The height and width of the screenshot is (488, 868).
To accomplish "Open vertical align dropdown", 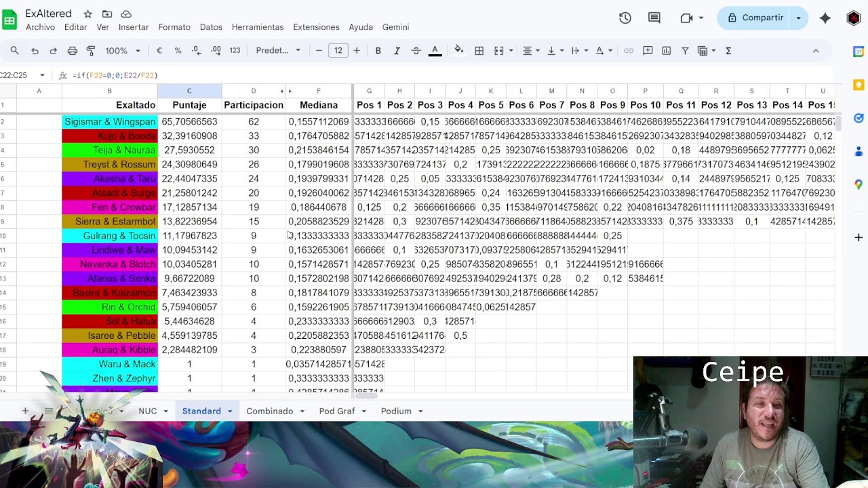I will [555, 51].
